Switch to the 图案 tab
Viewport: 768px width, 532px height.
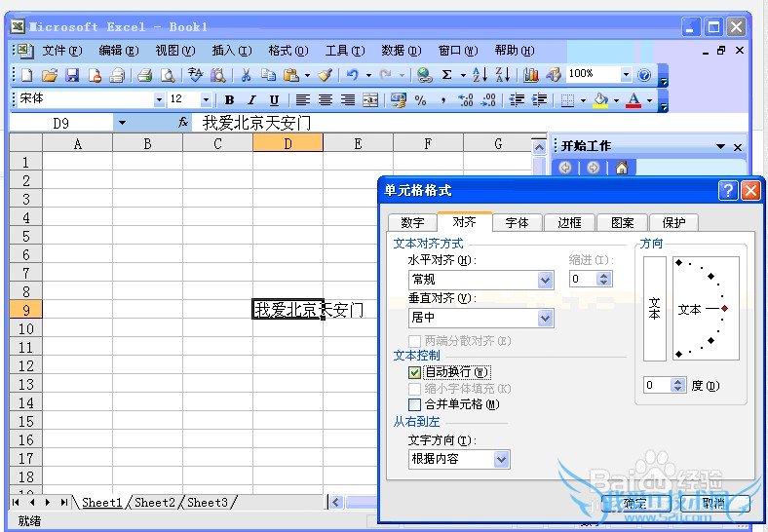(623, 223)
